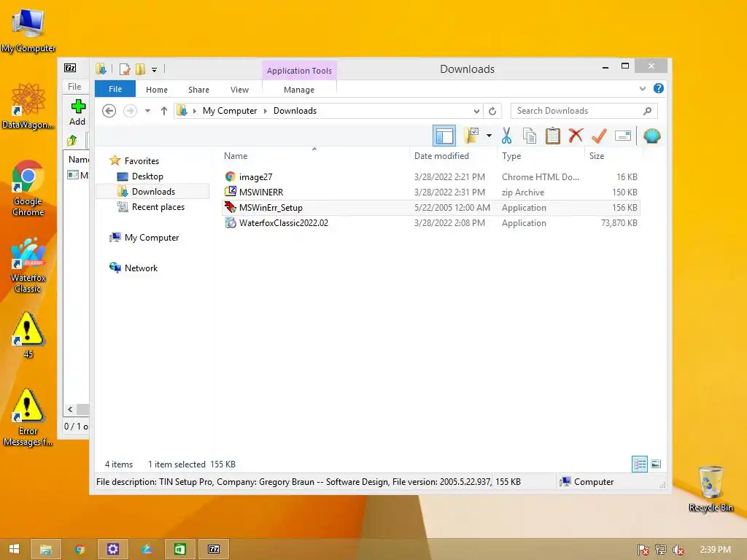Screen dimensions: 747x560
Task: Click Add button in 7-Zip window
Action: click(x=77, y=112)
